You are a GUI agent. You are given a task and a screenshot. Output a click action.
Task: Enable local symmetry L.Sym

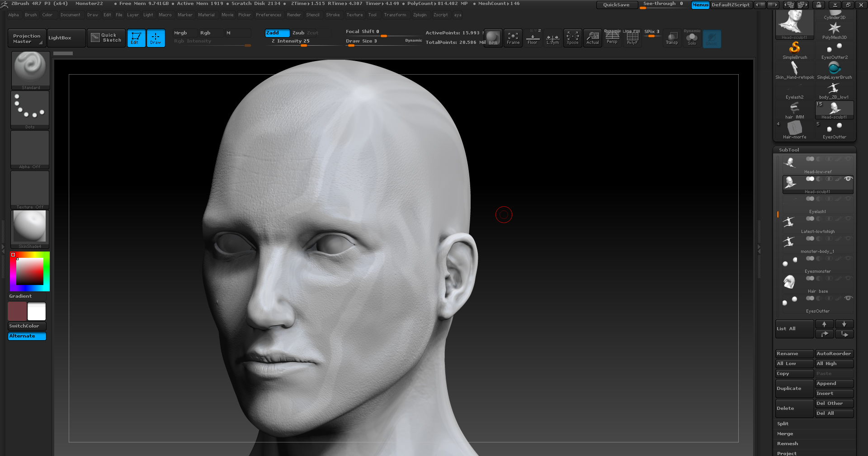(552, 38)
